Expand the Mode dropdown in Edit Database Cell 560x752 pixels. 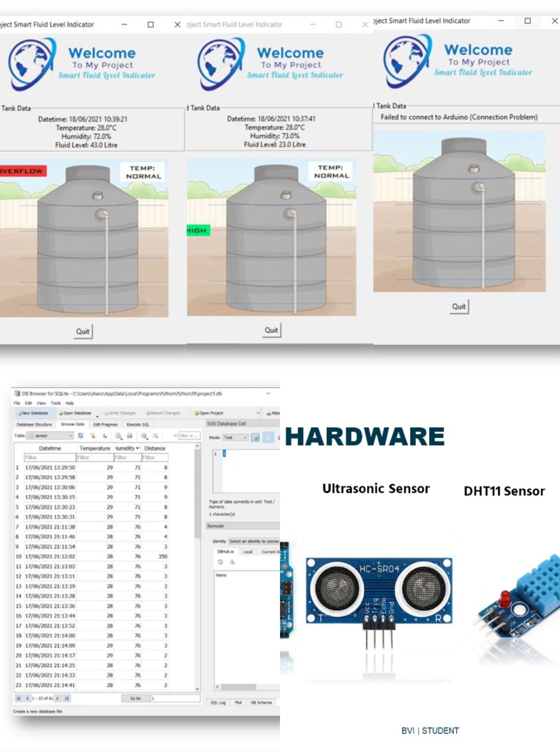coord(235,437)
